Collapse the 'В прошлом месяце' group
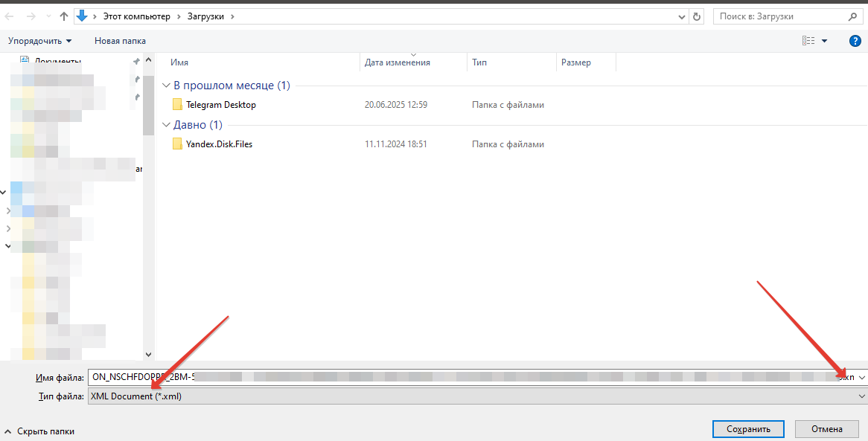This screenshot has width=868, height=441. point(167,86)
